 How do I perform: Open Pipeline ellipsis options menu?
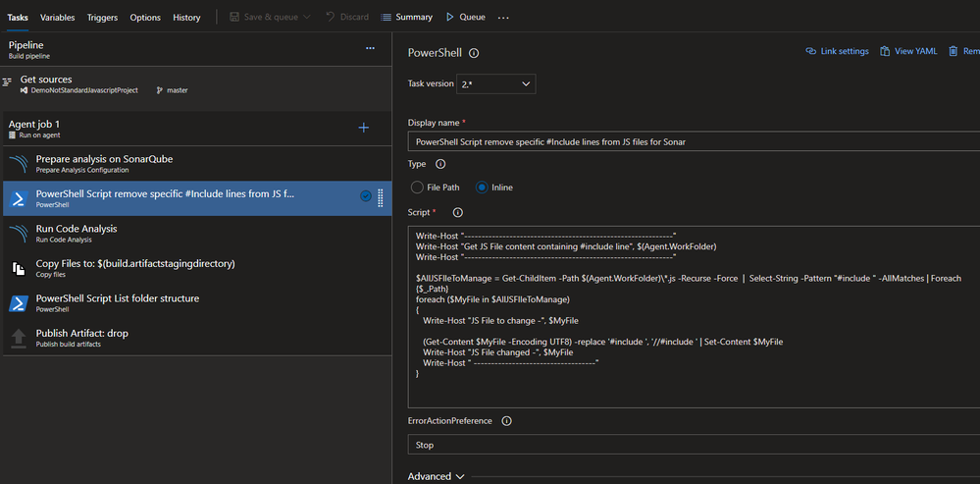coord(370,48)
